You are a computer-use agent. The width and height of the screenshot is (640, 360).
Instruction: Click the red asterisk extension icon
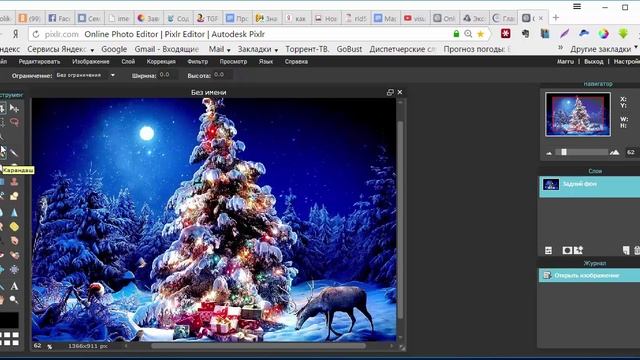pos(506,34)
